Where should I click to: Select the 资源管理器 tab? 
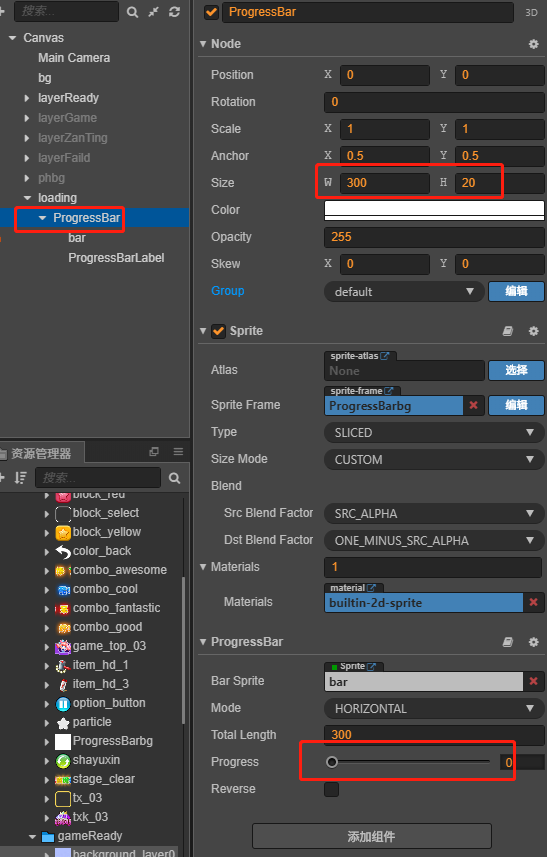point(42,454)
